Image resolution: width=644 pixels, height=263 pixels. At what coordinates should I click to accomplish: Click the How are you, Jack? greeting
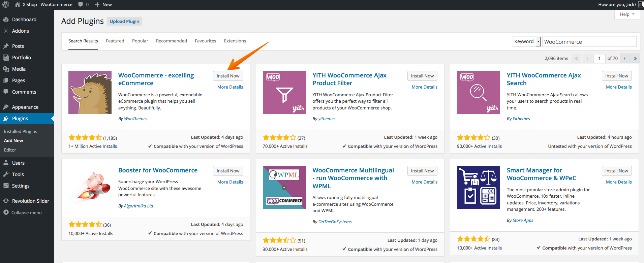pyautogui.click(x=617, y=4)
